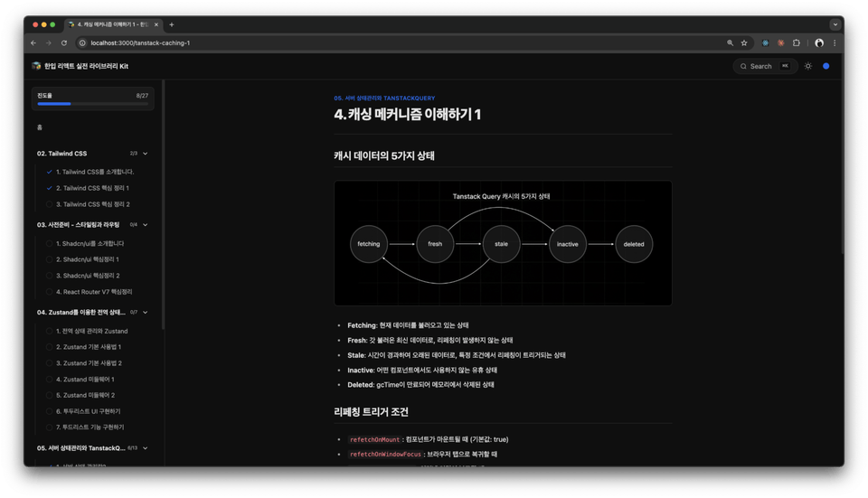Reload the page with the refresh icon
The width and height of the screenshot is (868, 498).
tap(64, 42)
